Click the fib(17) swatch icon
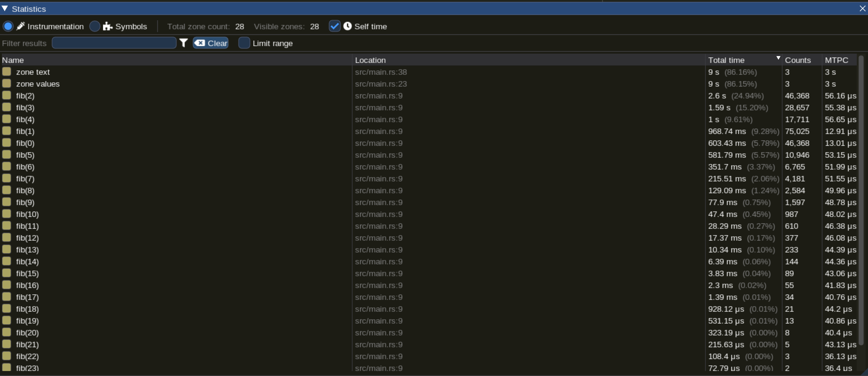This screenshot has height=376, width=868. click(7, 296)
